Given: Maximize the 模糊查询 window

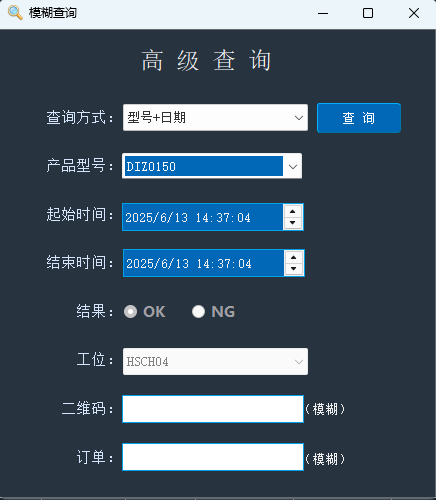Looking at the screenshot, I should [368, 13].
